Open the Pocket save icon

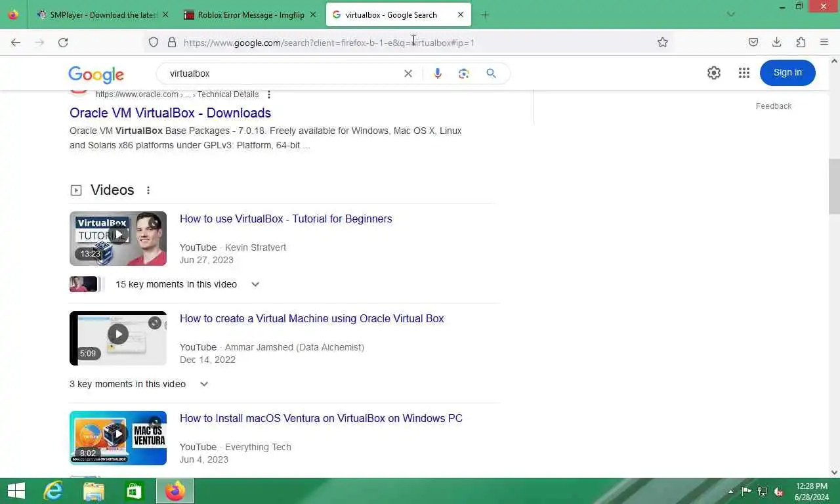coord(753,42)
